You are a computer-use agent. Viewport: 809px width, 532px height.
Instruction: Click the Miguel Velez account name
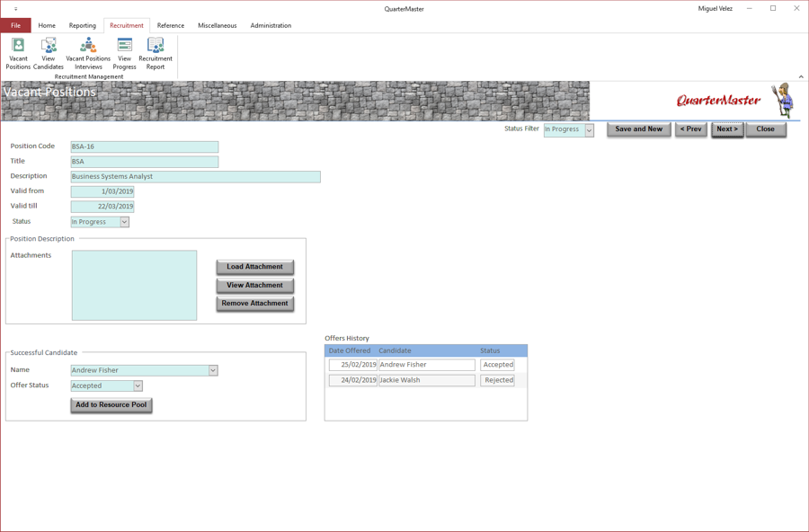[716, 9]
